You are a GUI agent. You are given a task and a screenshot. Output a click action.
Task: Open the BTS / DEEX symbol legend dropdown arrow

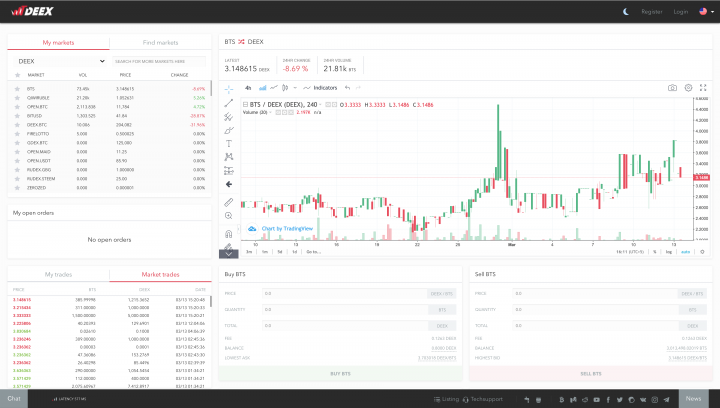coord(320,105)
